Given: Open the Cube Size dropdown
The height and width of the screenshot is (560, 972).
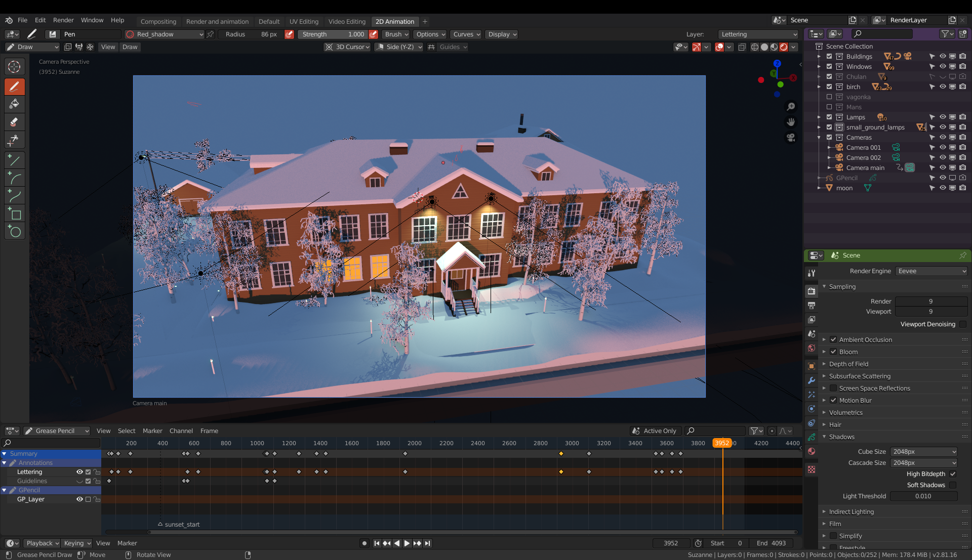Looking at the screenshot, I should pos(924,452).
